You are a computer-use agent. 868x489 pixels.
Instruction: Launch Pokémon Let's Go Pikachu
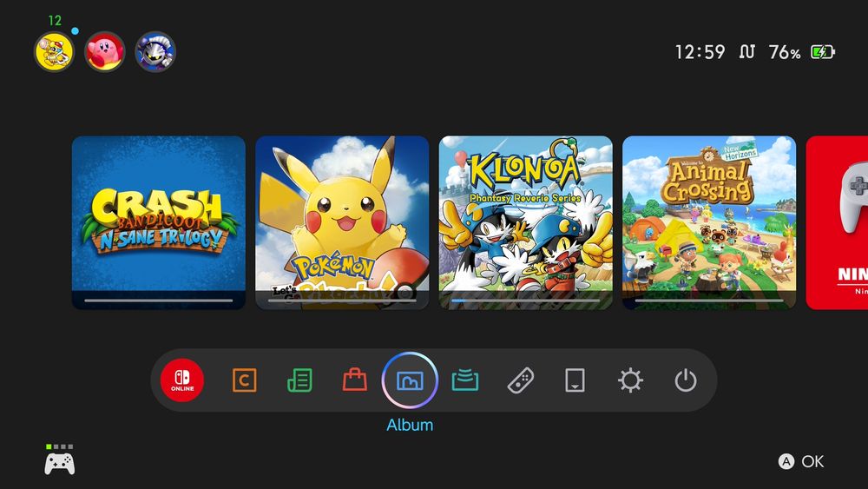tap(342, 222)
